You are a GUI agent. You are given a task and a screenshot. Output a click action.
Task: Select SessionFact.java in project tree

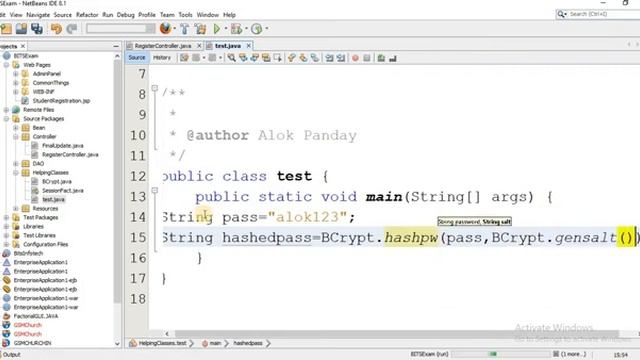63,191
